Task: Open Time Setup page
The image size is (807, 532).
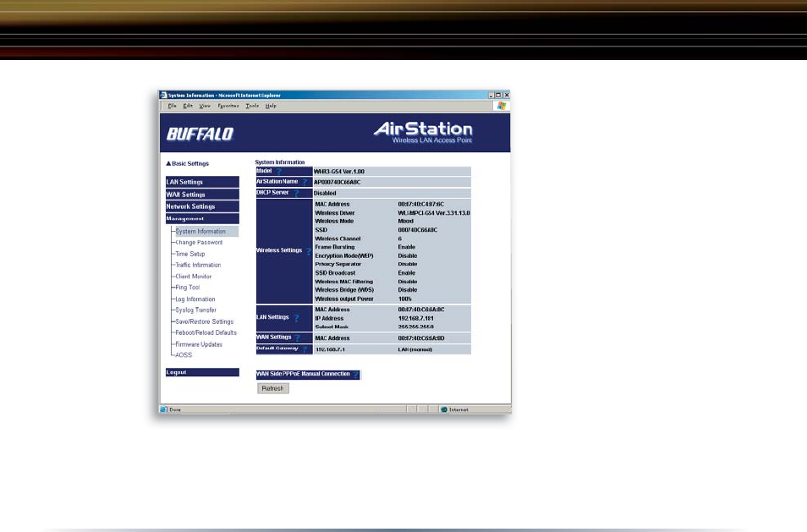Action: coord(190,254)
